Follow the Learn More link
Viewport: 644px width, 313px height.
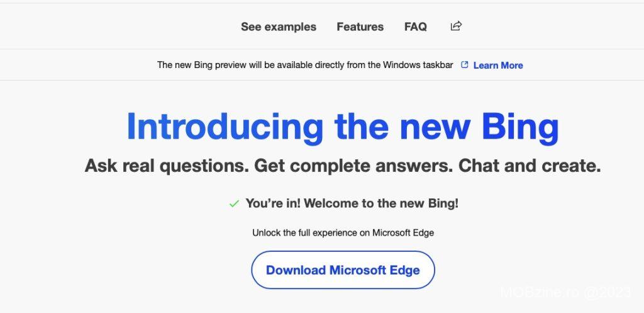[498, 65]
